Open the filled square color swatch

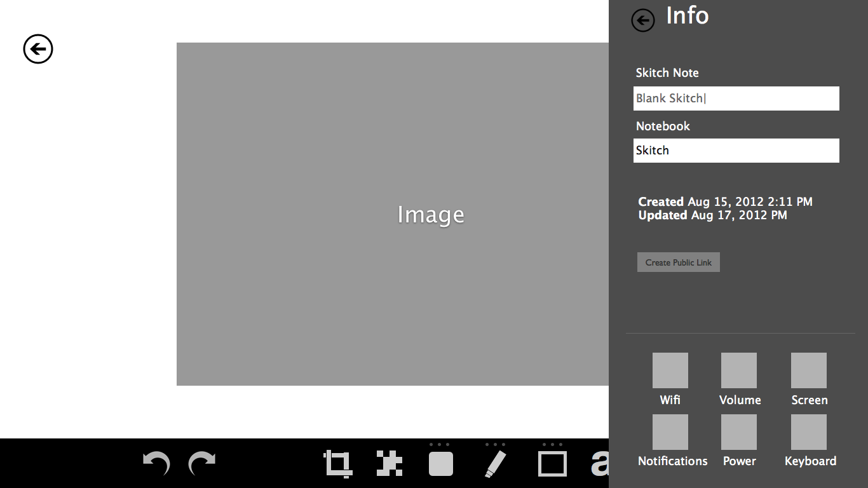click(440, 463)
